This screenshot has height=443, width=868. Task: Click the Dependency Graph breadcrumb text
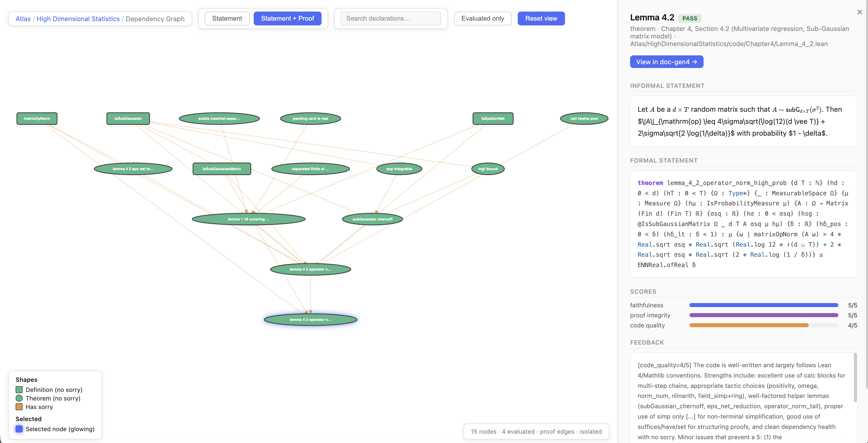coord(155,19)
